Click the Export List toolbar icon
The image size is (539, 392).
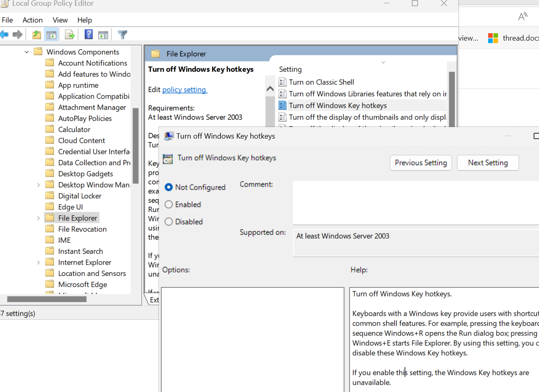pos(70,35)
